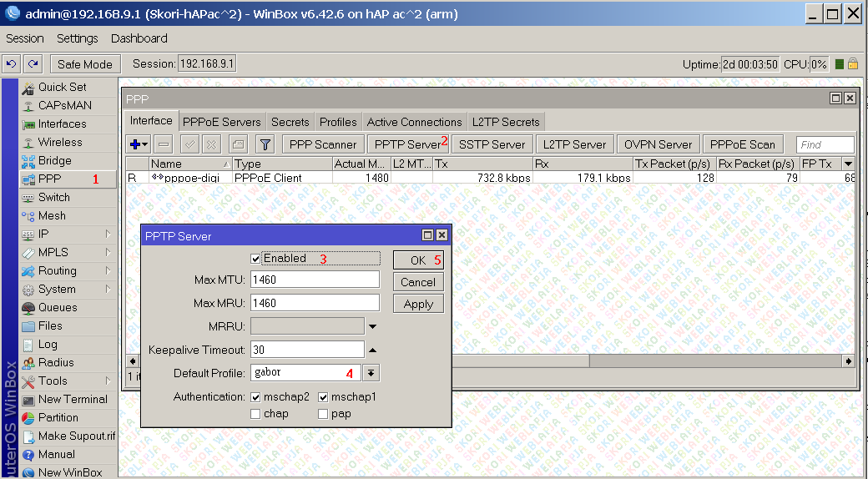This screenshot has height=479, width=868.
Task: Enable pap authentication checkbox
Action: (x=323, y=414)
